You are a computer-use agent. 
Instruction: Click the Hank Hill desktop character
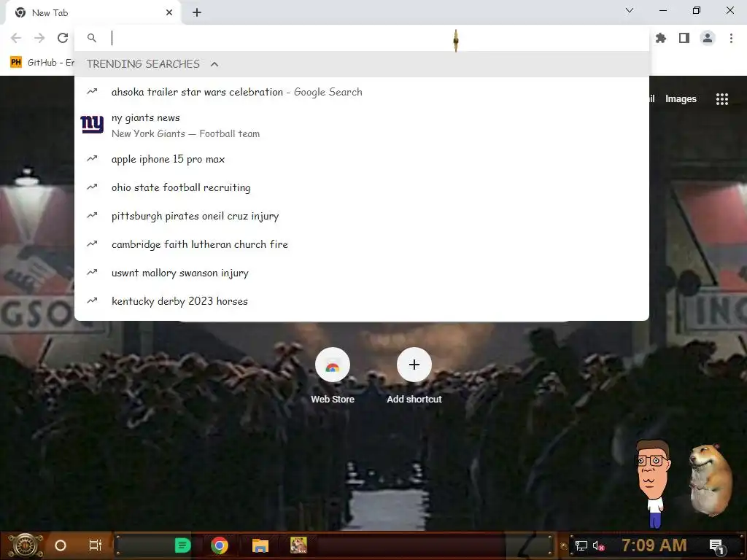tap(654, 483)
